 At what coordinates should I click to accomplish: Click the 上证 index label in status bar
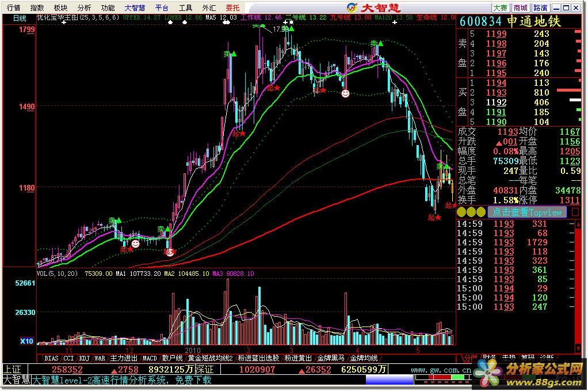point(12,370)
